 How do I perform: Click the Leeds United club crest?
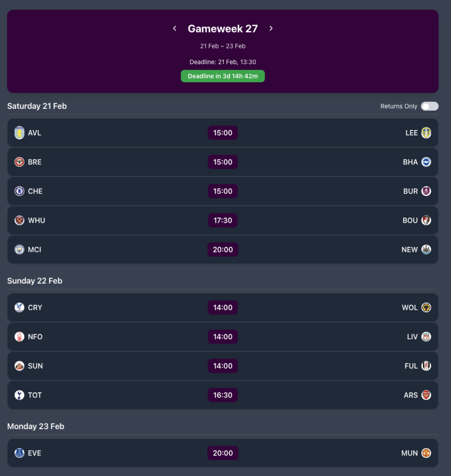pyautogui.click(x=426, y=133)
